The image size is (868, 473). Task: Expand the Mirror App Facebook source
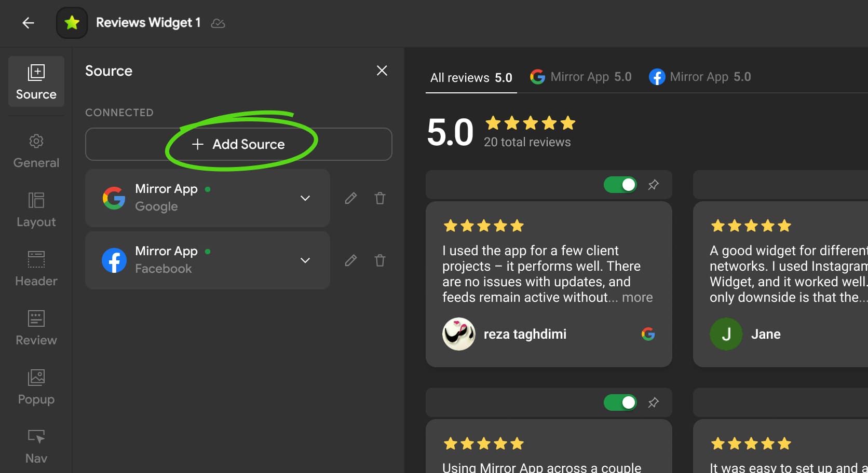(x=305, y=260)
